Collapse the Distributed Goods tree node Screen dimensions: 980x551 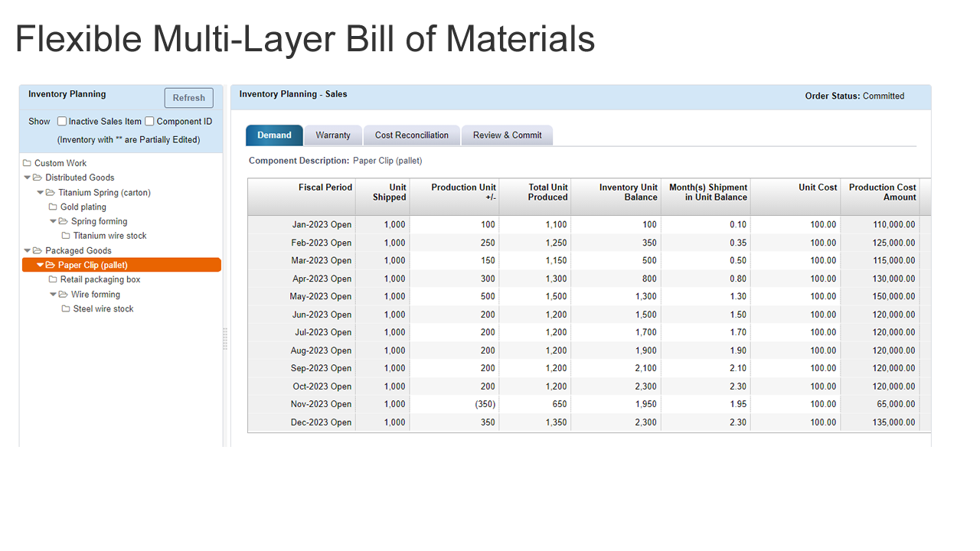point(28,178)
